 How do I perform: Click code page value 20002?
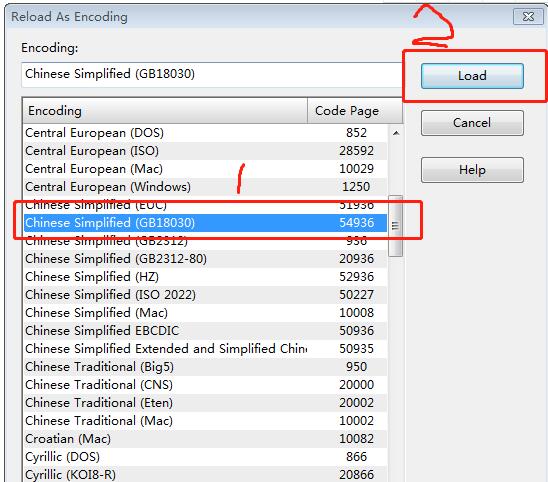coord(356,403)
